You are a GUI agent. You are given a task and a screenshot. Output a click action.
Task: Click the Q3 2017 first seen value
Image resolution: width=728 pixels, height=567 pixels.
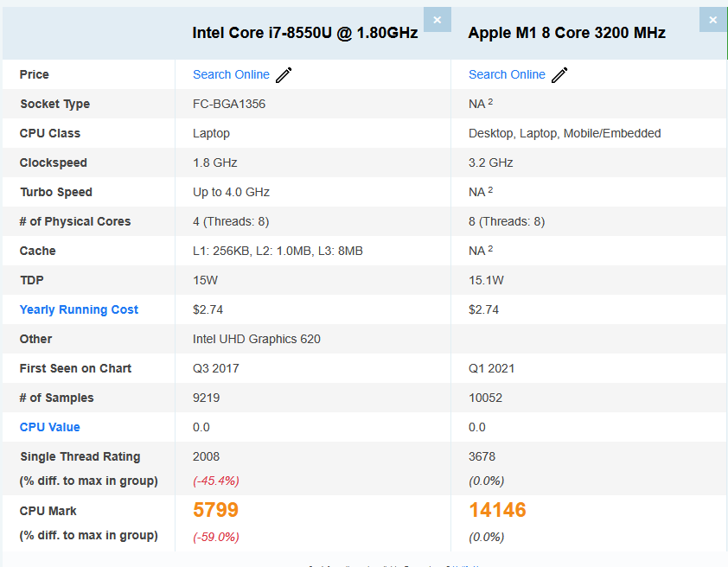[216, 368]
